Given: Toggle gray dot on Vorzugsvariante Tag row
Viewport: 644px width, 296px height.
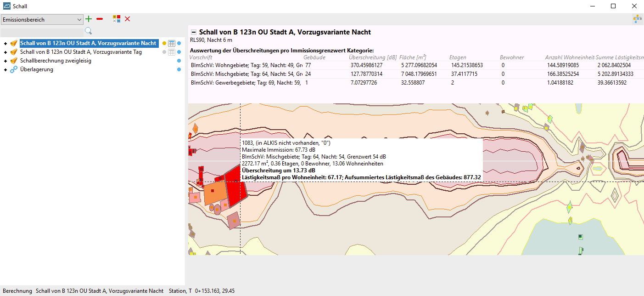Looking at the screenshot, I should [x=164, y=52].
